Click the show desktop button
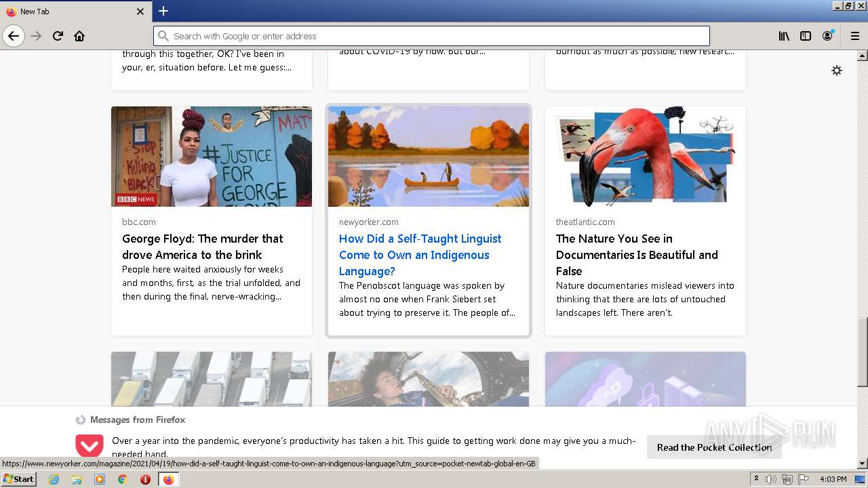The height and width of the screenshot is (488, 868). click(x=861, y=479)
